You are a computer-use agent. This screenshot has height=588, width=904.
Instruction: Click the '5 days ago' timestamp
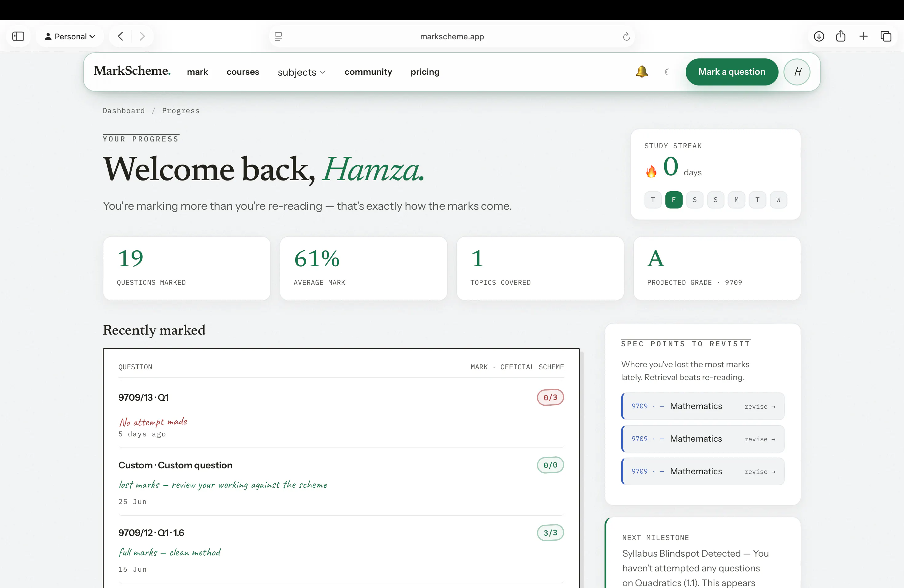tap(142, 434)
